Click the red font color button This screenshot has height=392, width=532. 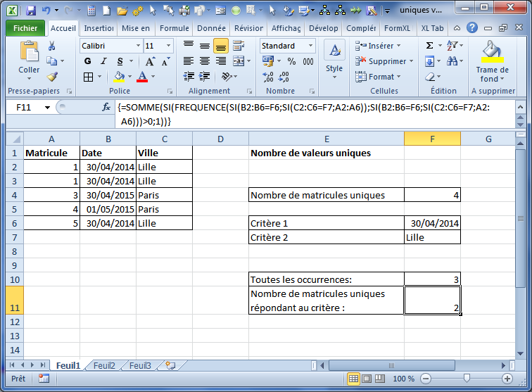pyautogui.click(x=142, y=77)
